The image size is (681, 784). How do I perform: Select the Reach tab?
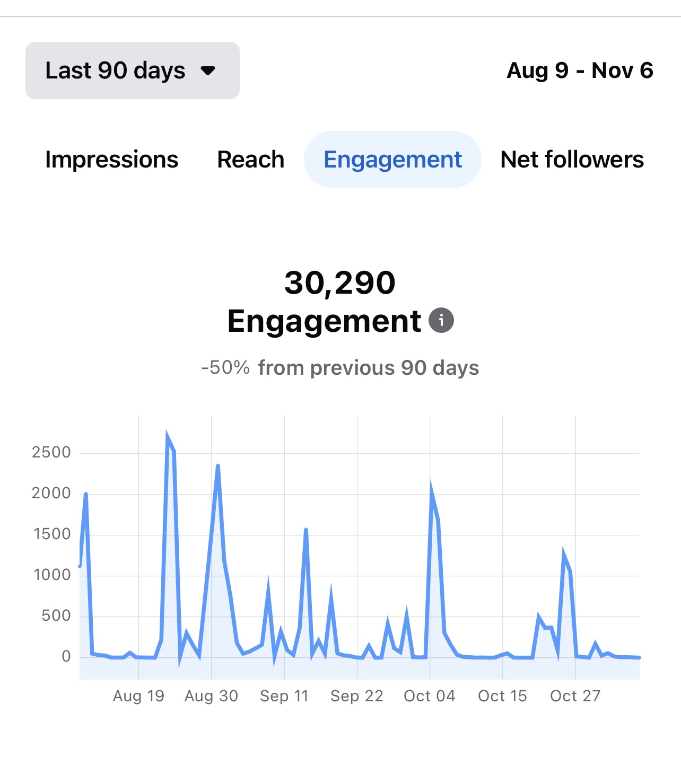point(250,160)
